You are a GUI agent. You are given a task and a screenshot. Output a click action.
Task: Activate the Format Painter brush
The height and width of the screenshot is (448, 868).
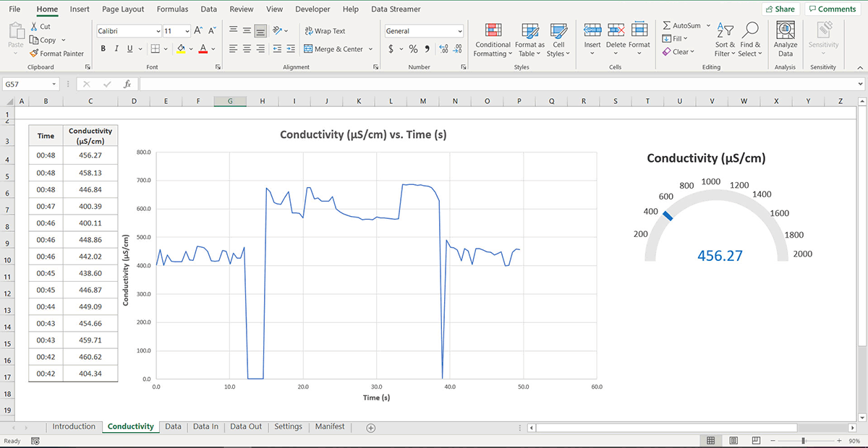click(x=33, y=53)
